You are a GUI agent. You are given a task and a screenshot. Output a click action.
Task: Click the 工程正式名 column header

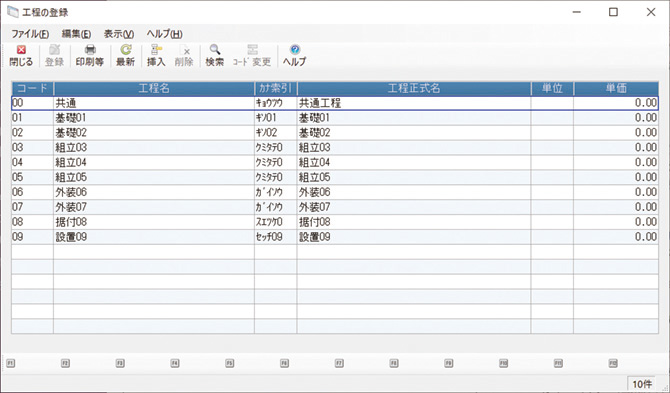[414, 88]
